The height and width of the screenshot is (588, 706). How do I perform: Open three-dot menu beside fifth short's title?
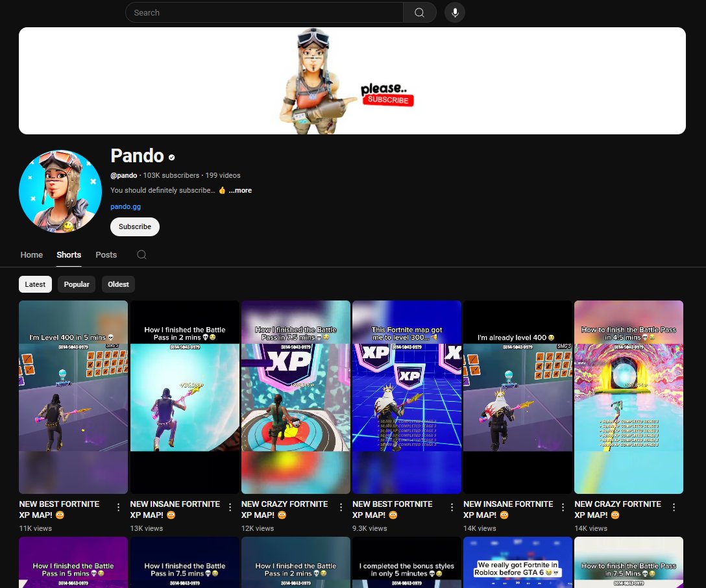tap(563, 508)
